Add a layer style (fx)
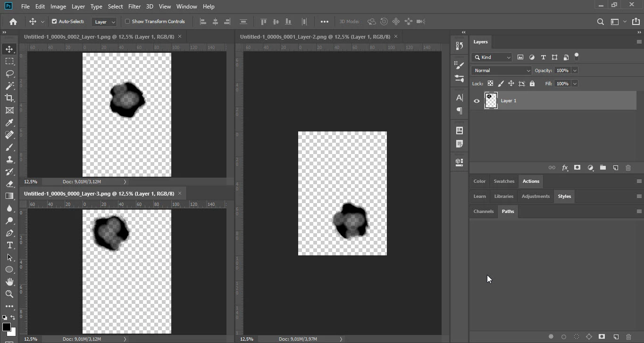 (565, 168)
